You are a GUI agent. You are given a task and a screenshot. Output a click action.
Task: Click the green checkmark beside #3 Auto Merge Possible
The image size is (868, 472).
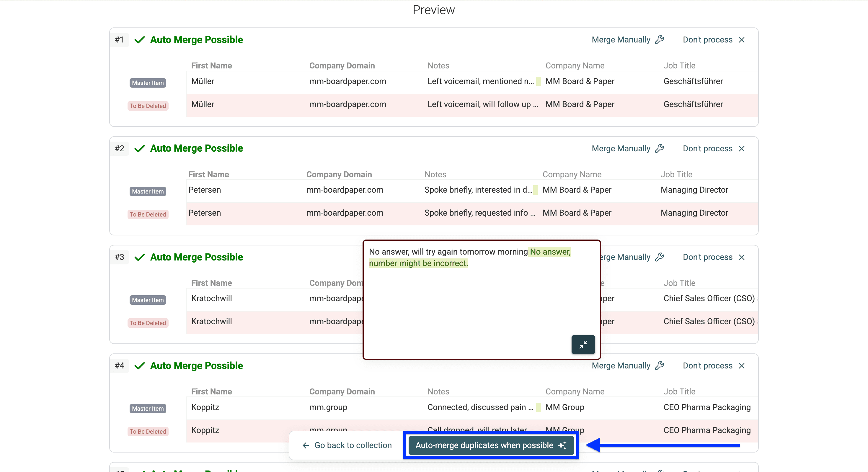139,257
